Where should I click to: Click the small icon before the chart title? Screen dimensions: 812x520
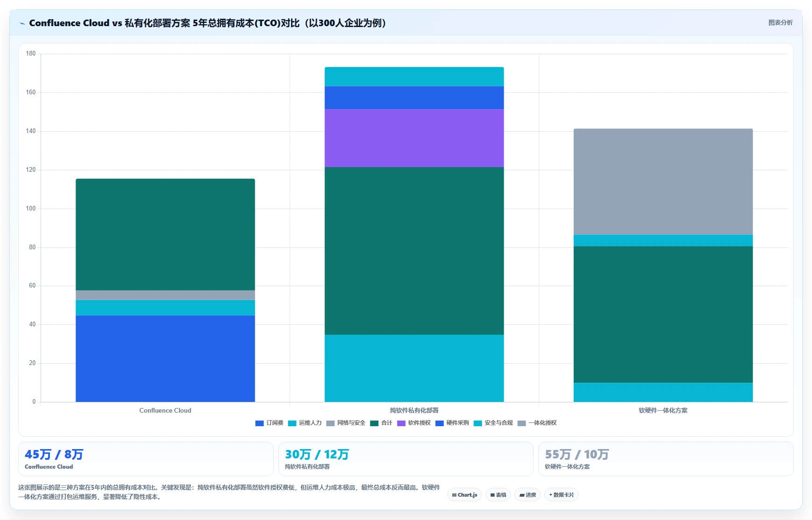click(22, 23)
